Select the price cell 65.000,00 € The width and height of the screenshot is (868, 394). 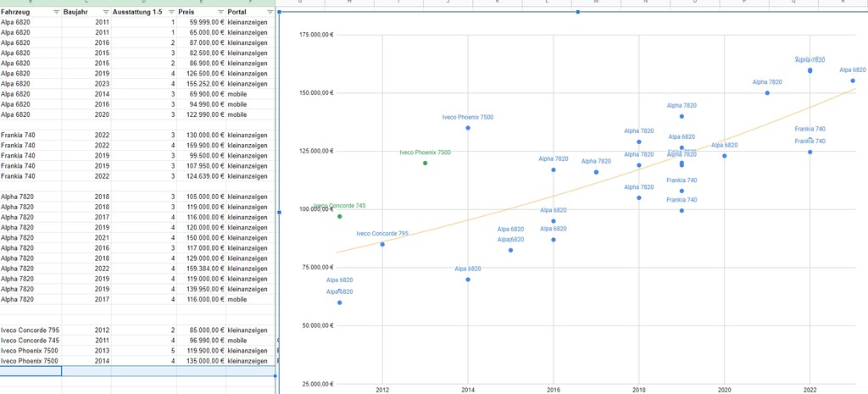202,33
